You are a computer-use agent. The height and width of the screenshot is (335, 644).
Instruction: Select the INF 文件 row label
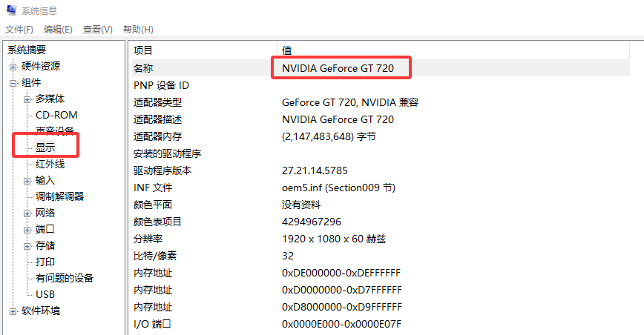click(153, 188)
